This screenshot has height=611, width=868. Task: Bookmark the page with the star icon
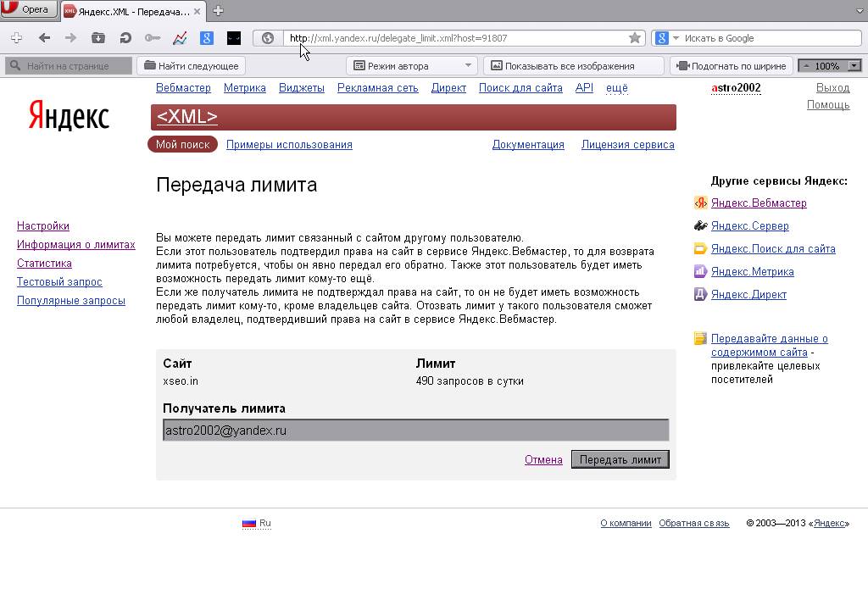pyautogui.click(x=635, y=38)
